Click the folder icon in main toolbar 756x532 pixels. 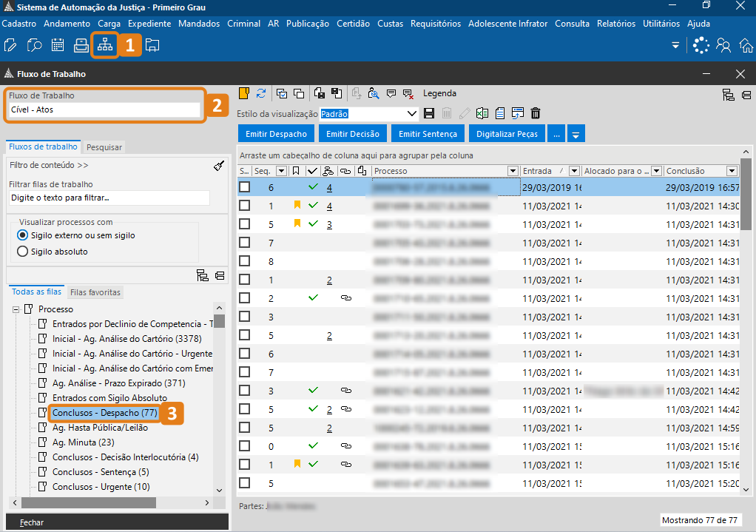pyautogui.click(x=152, y=45)
